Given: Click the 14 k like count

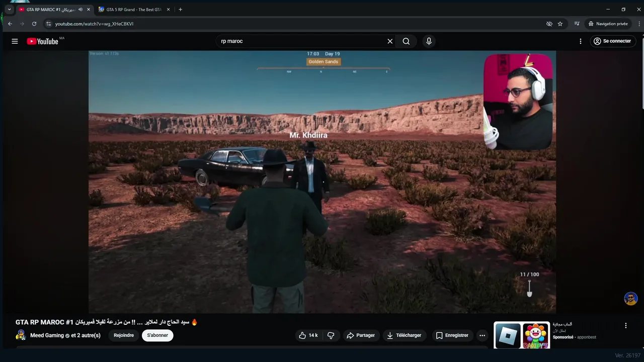Looking at the screenshot, I should click(313, 335).
